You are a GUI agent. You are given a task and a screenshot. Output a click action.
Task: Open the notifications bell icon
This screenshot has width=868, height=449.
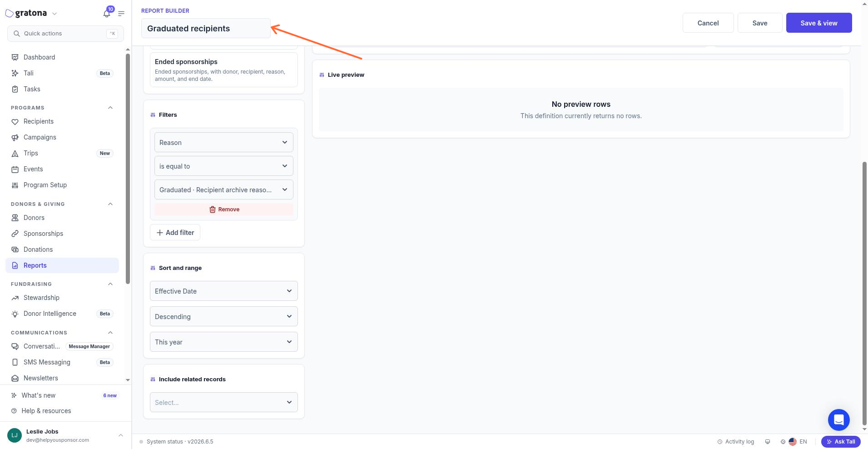(107, 14)
